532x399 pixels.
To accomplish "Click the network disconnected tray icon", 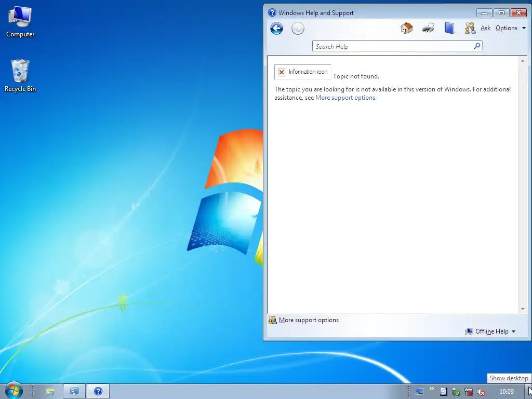I will click(468, 392).
